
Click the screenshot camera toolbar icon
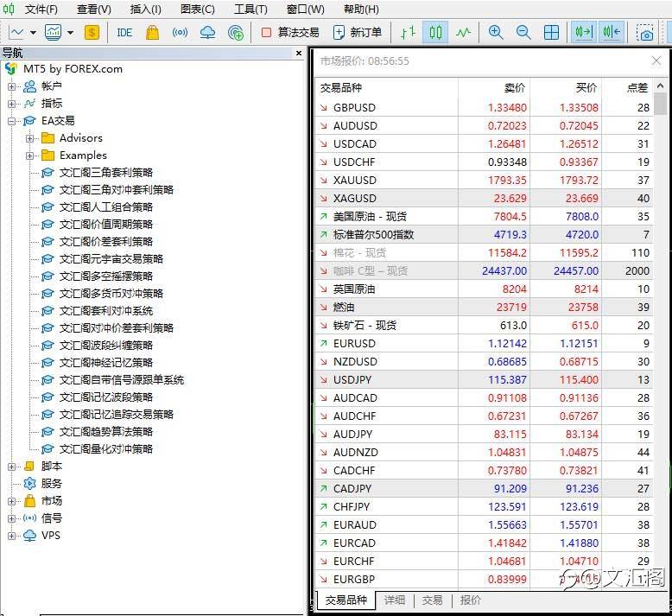coord(644,33)
